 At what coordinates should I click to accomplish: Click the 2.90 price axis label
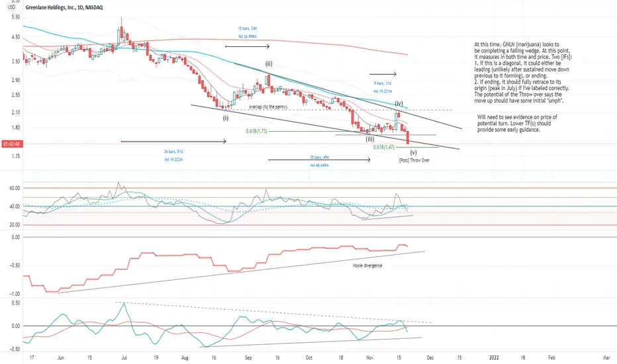pos(16,80)
